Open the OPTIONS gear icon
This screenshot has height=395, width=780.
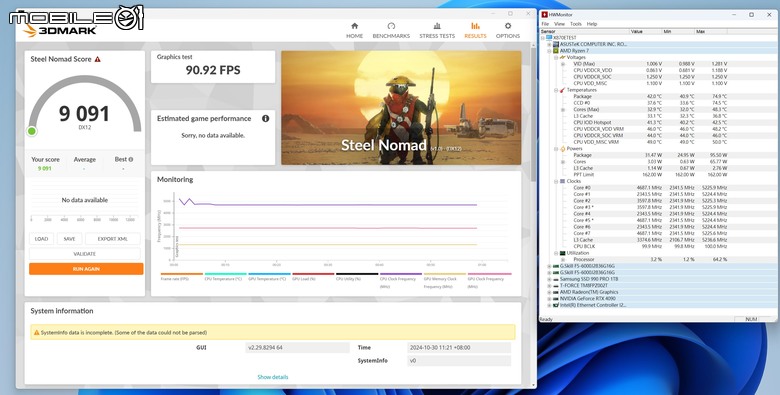pyautogui.click(x=507, y=26)
